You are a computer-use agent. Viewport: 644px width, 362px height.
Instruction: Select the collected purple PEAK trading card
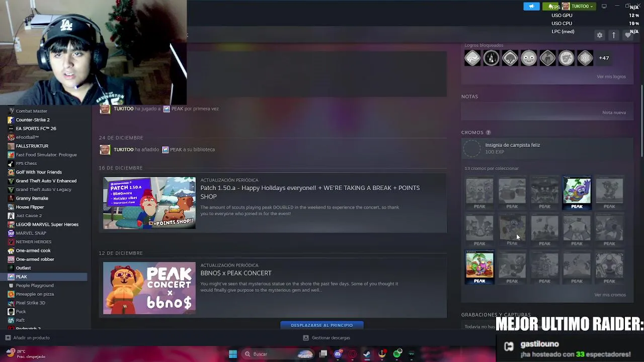tap(577, 192)
